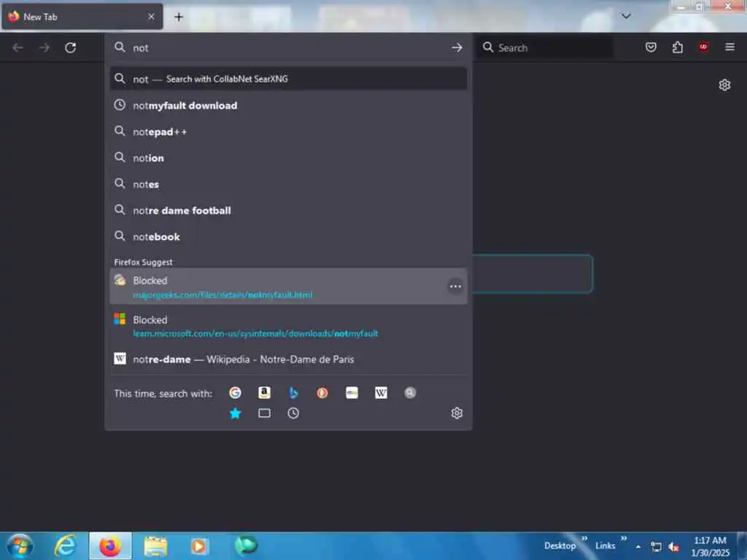Screen dimensions: 747x560
Task: Search bookmarks with star icon
Action: (235, 413)
